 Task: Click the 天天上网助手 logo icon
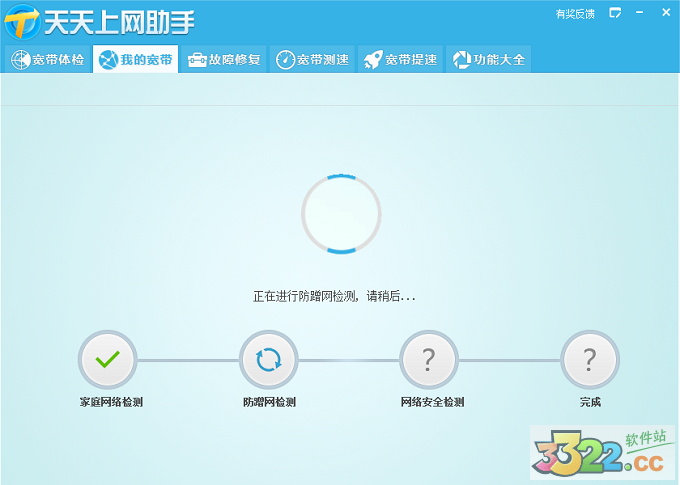coord(22,22)
